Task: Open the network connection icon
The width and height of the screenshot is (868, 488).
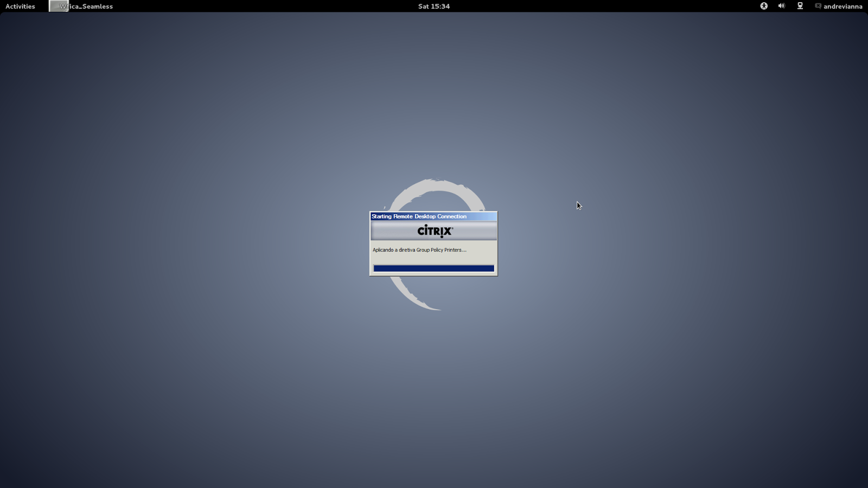Action: point(800,6)
